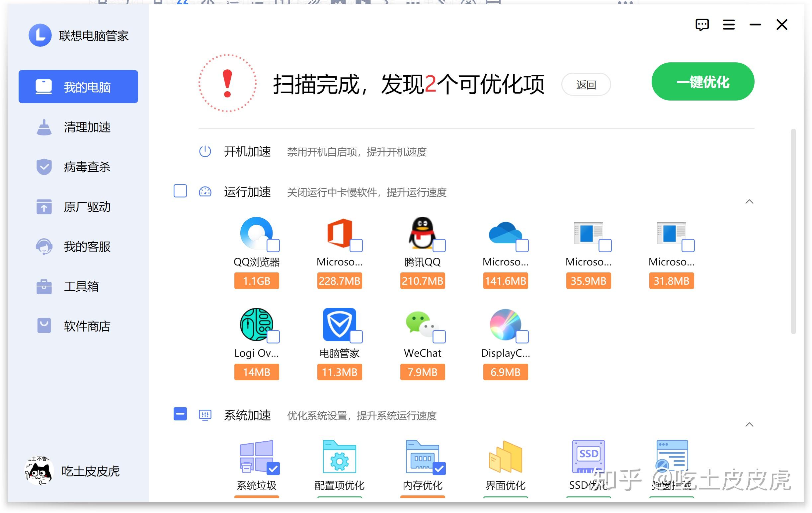
Task: Tick the checkbox on the 35.9MB Microsoft item
Action: point(605,245)
